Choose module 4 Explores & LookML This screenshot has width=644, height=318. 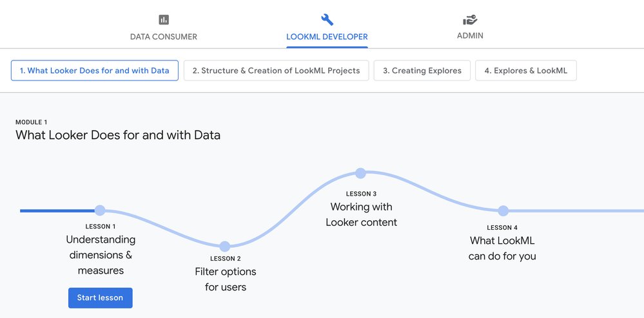click(526, 71)
